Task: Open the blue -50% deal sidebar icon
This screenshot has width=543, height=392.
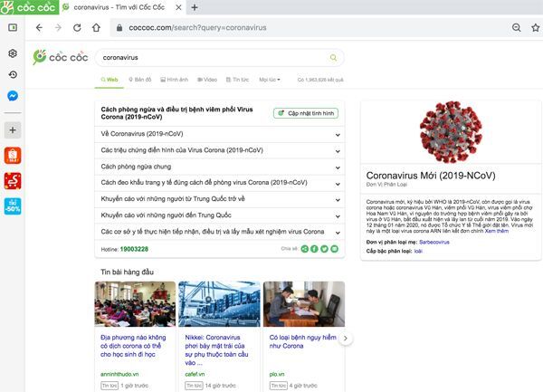Action: (x=13, y=206)
